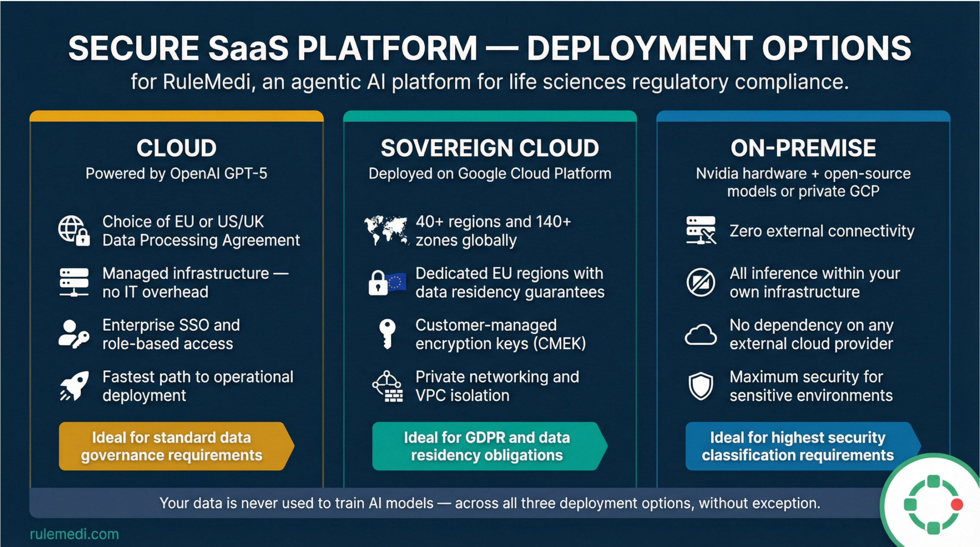
Task: Select the maximum security shield icon
Action: pos(701,384)
